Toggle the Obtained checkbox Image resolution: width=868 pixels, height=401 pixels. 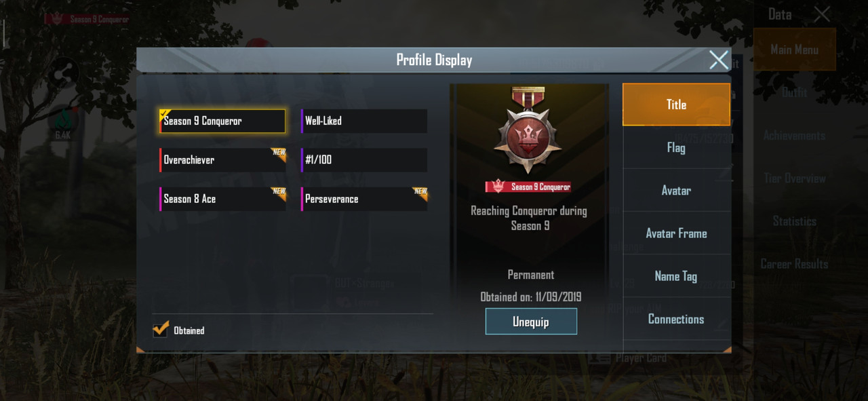coord(161,329)
